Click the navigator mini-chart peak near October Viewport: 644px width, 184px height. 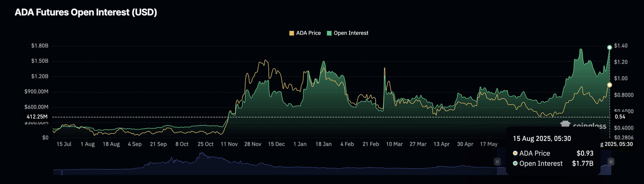click(x=202, y=154)
